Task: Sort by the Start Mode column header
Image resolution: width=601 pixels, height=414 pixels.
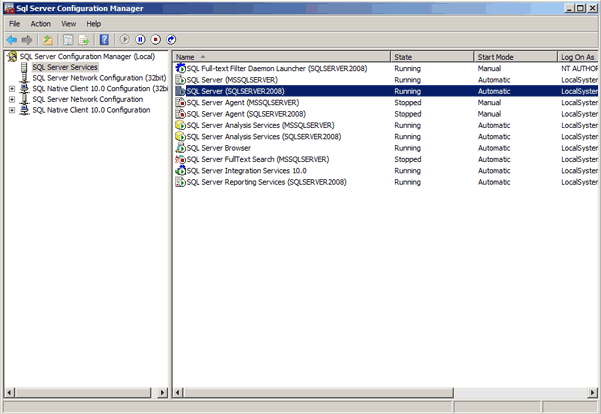Action: 516,57
